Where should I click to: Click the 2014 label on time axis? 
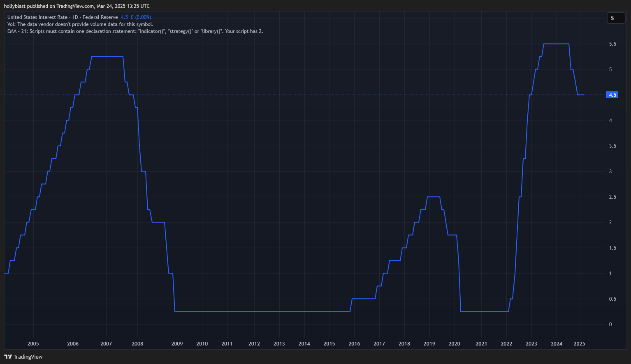304,344
